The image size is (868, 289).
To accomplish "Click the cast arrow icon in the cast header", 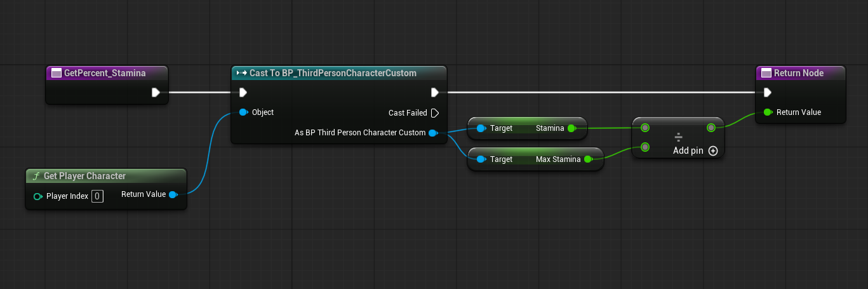I will (241, 73).
